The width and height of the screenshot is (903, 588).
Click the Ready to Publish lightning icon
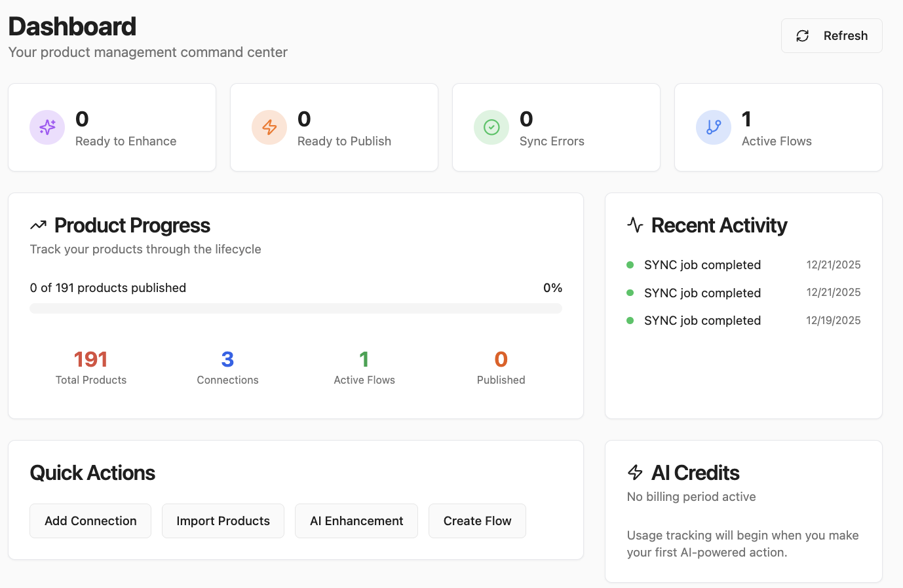pyautogui.click(x=269, y=127)
